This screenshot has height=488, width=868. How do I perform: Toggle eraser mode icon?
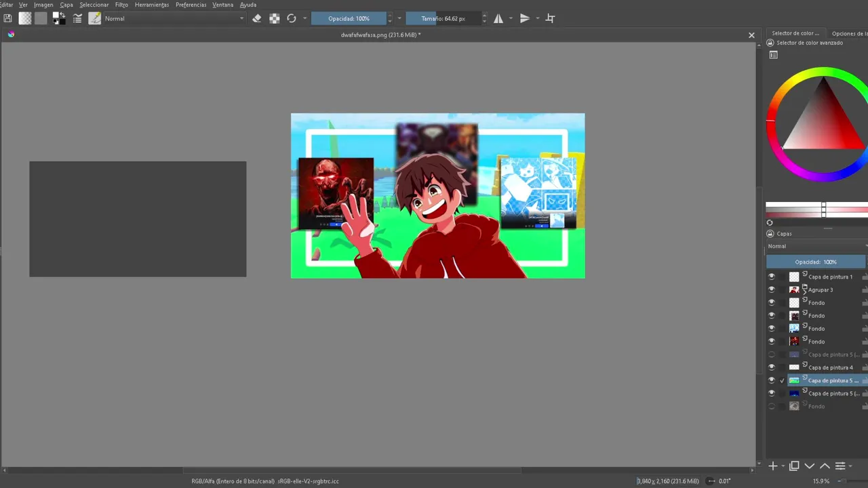pos(257,18)
